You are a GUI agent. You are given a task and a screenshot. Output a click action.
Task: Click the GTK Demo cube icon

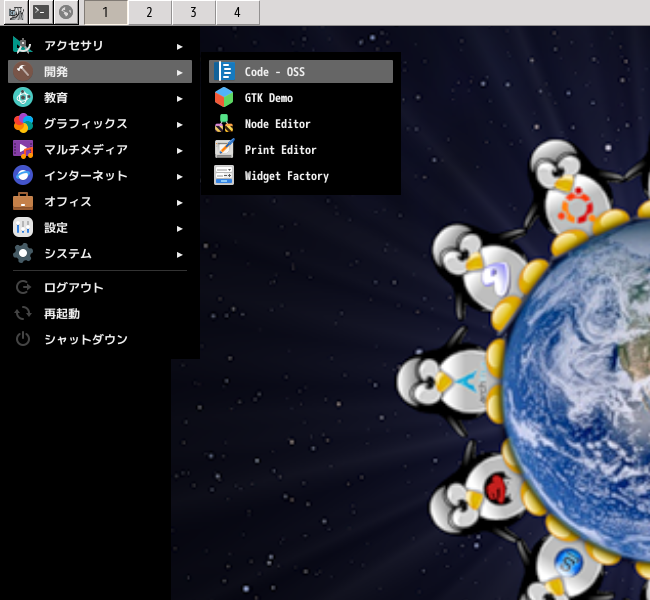(x=224, y=97)
